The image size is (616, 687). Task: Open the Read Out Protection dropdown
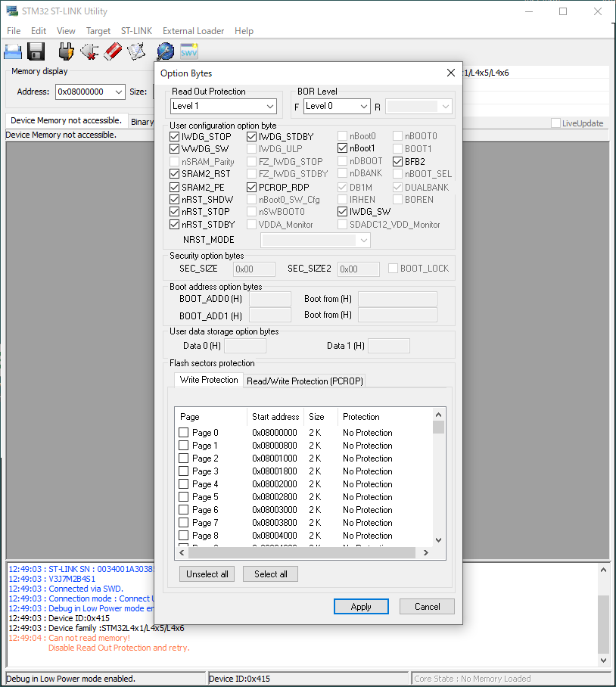tap(223, 106)
